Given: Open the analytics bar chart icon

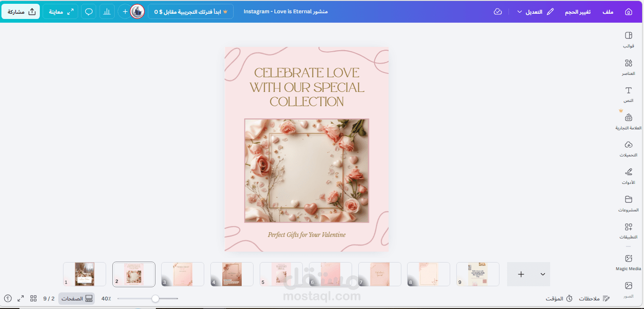Looking at the screenshot, I should [x=107, y=11].
